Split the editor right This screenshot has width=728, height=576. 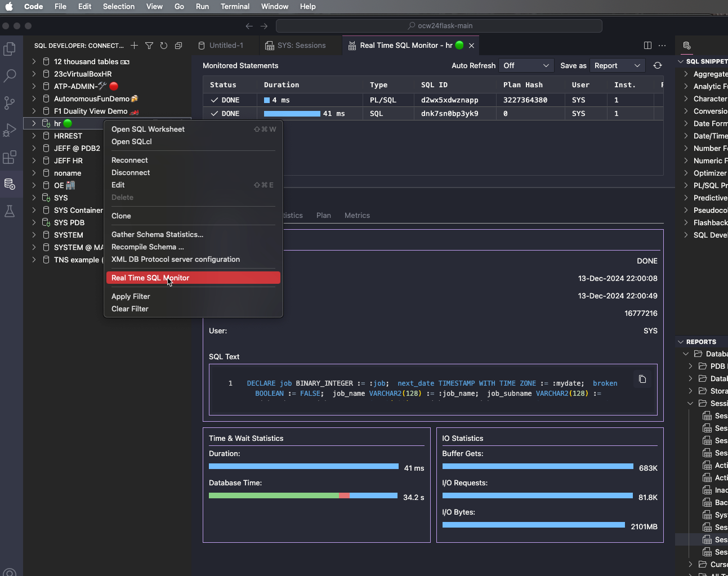[647, 46]
